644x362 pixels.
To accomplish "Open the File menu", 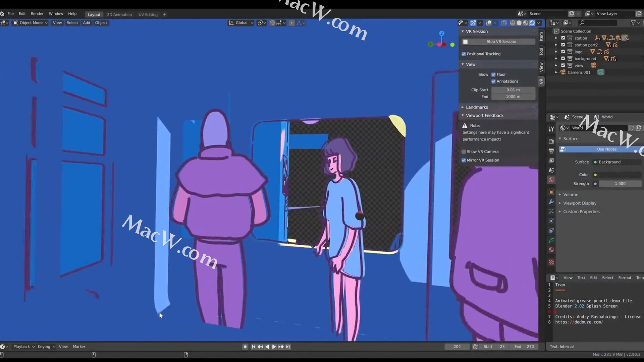I will click(x=10, y=14).
